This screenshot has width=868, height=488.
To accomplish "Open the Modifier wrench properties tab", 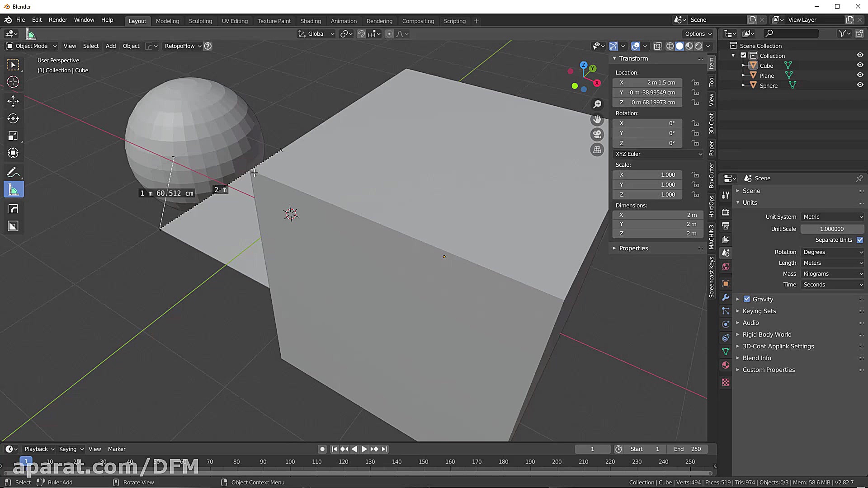I will pos(726,297).
